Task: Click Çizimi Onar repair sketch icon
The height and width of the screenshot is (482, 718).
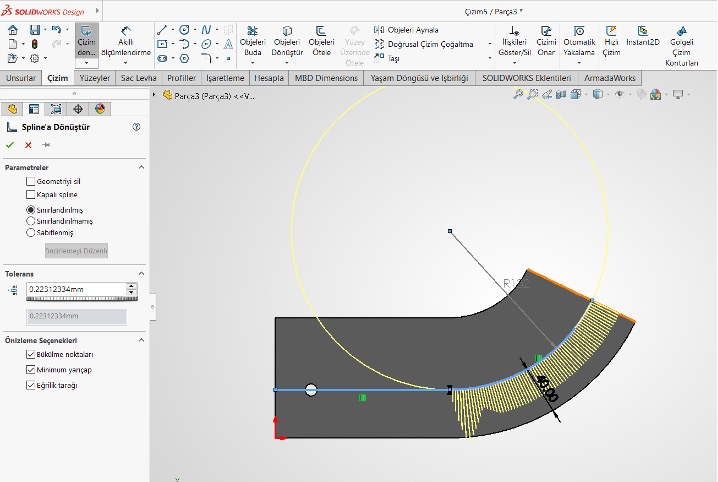Action: click(546, 41)
